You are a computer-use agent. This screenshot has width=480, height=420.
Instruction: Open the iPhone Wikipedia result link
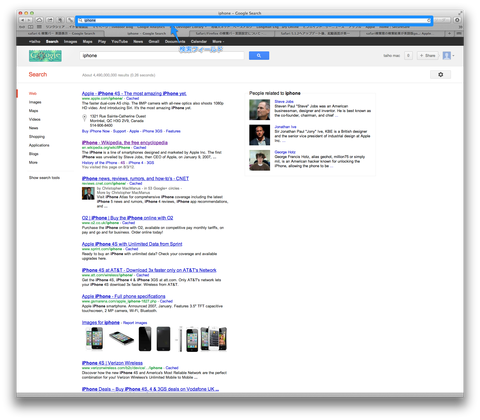[125, 143]
